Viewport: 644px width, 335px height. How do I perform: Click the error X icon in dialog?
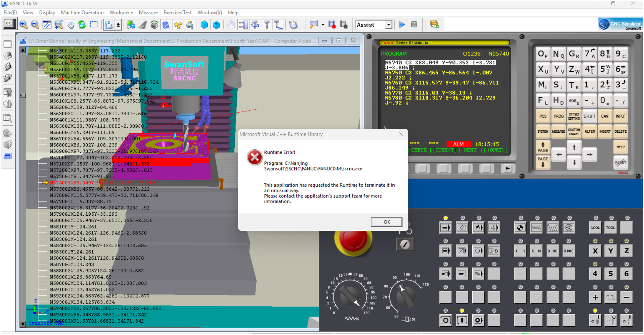tap(255, 157)
